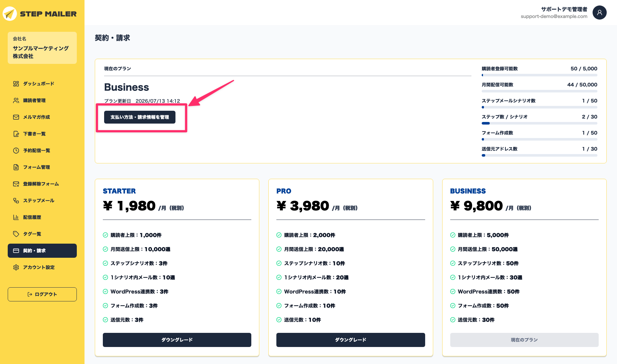Image resolution: width=617 pixels, height=364 pixels.
Task: Click support-demo@example.com account email
Action: click(554, 16)
